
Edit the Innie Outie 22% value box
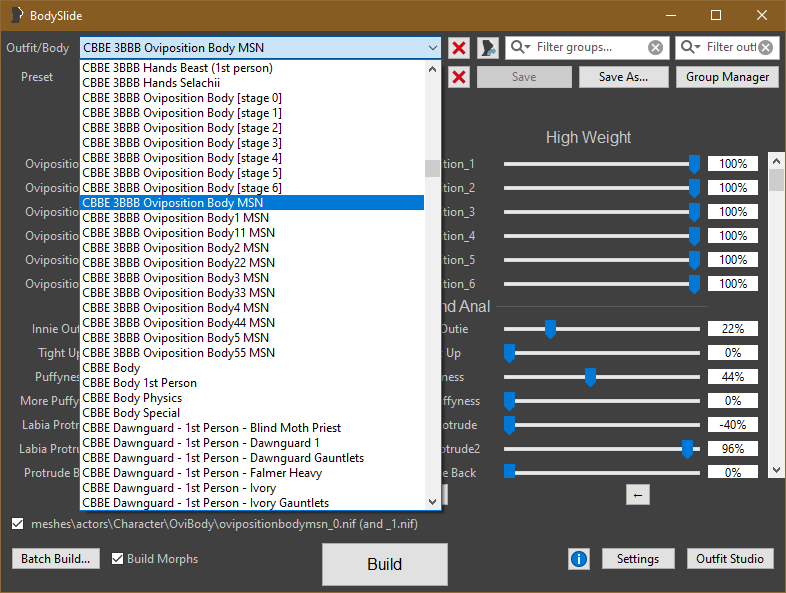pos(732,329)
